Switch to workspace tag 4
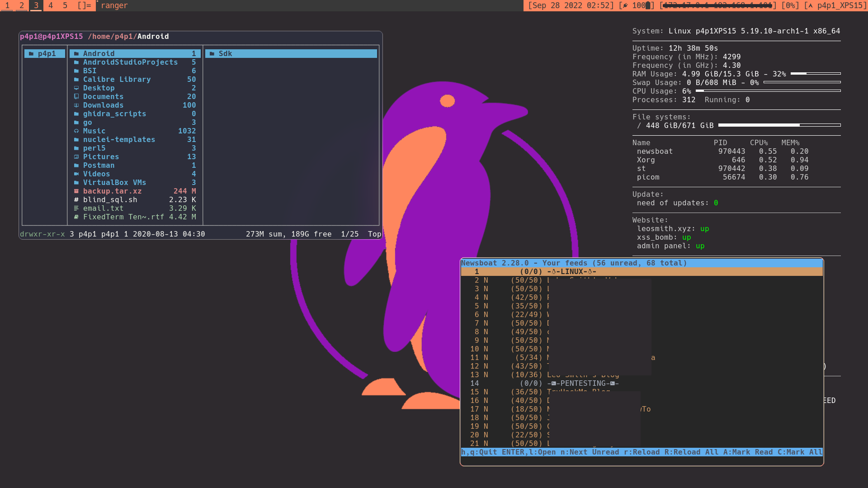This screenshot has width=868, height=488. click(x=51, y=5)
